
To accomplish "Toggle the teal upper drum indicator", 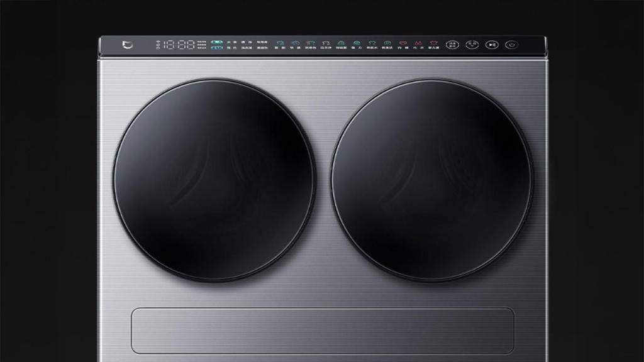I will [217, 42].
